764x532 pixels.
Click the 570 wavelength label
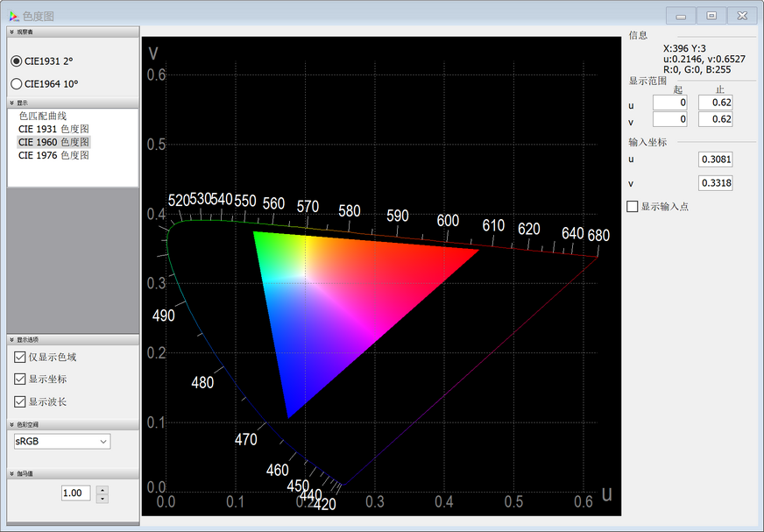[308, 207]
